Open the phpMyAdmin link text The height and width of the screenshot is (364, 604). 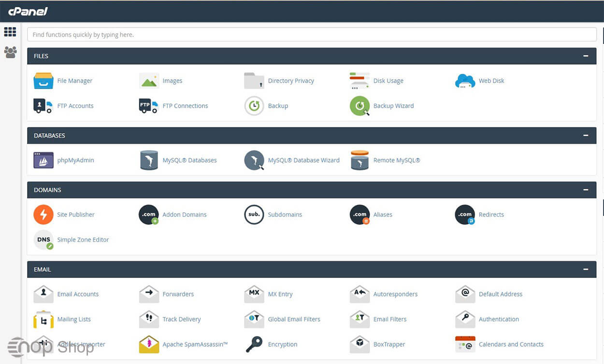pyautogui.click(x=75, y=160)
